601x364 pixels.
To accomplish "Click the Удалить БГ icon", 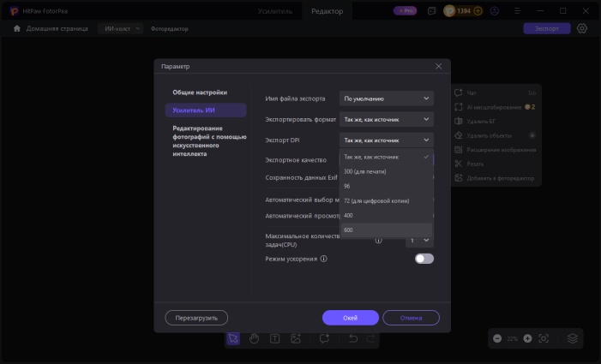I will point(459,122).
